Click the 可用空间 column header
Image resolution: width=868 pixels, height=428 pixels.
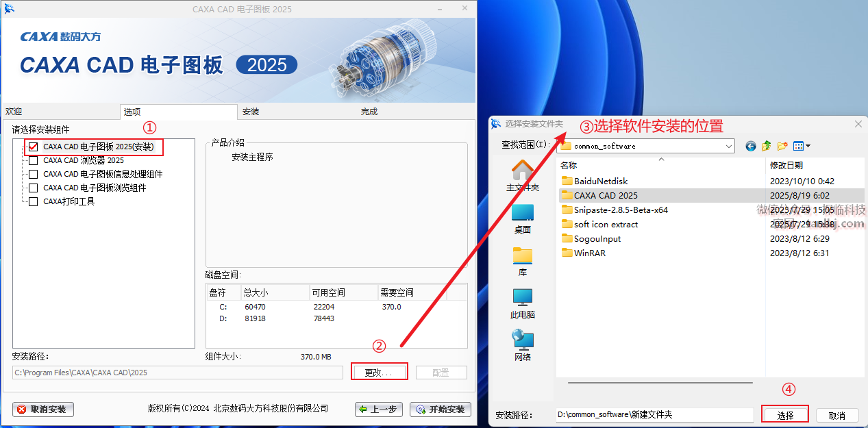343,292
